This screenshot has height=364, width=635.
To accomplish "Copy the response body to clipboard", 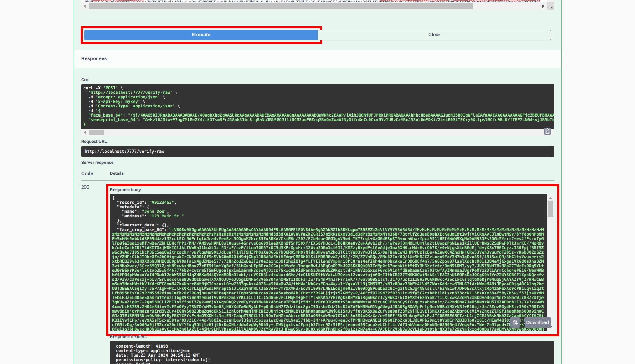I will point(515,323).
